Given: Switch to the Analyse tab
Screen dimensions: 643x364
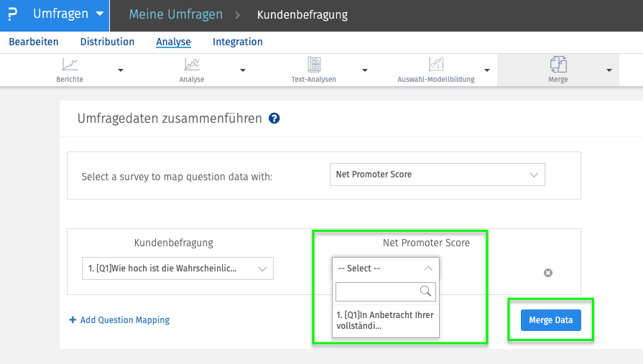Looking at the screenshot, I should [x=173, y=42].
